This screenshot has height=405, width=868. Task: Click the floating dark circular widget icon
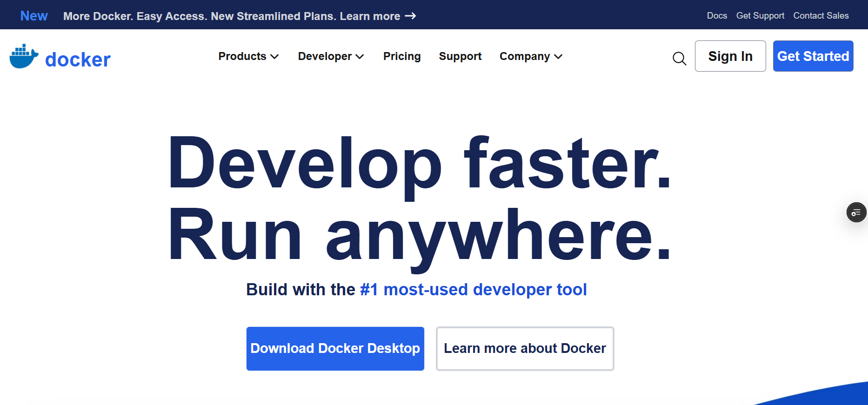click(856, 212)
